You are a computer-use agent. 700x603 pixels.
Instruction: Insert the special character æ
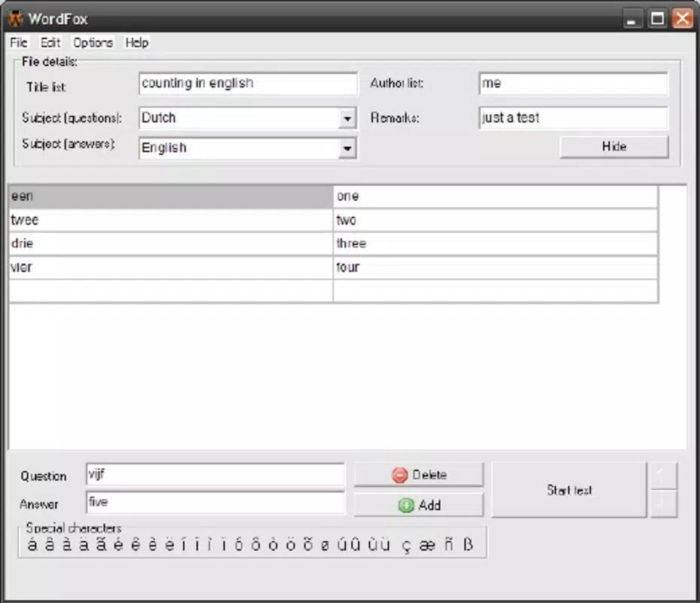point(427,545)
